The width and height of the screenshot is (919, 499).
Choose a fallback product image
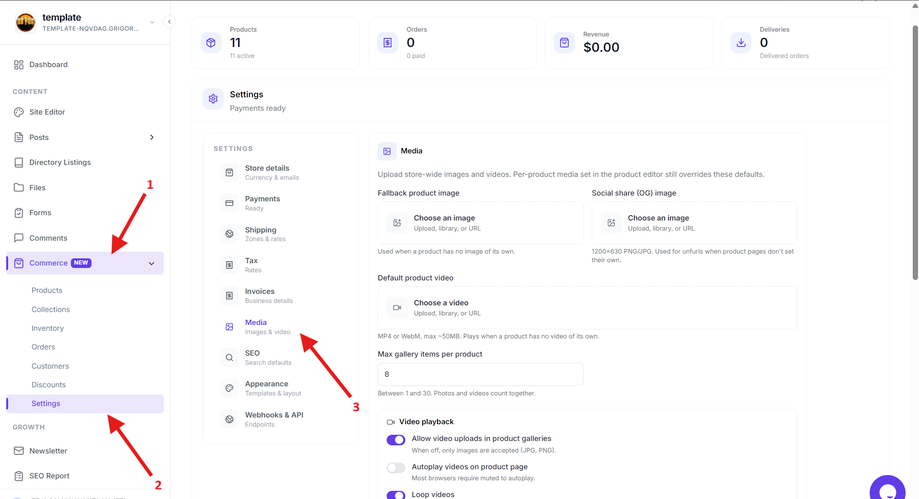480,223
